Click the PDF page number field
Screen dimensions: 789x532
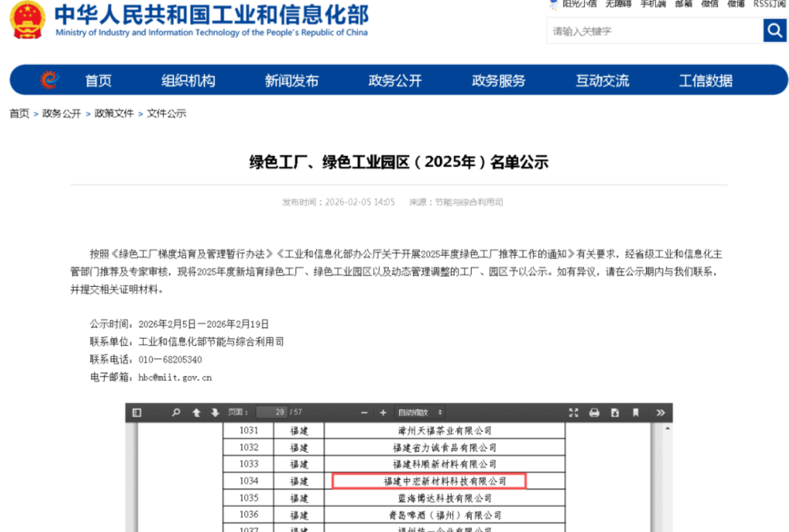272,412
